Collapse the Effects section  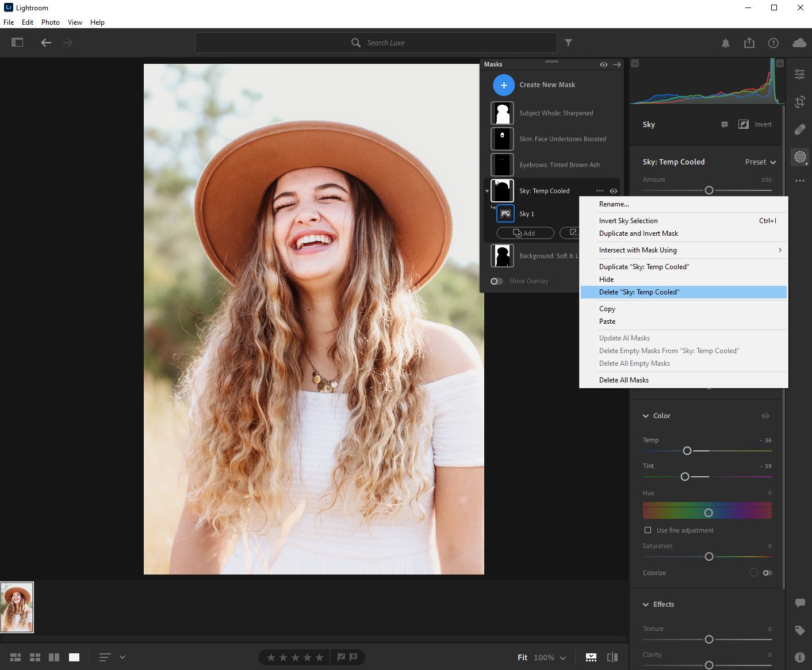[645, 604]
